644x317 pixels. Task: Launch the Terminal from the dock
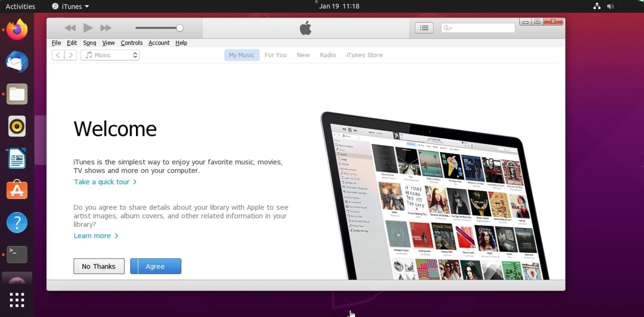(16, 255)
